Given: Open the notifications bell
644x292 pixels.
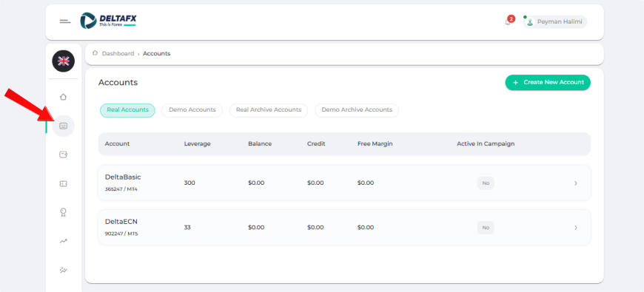Looking at the screenshot, I should point(508,22).
